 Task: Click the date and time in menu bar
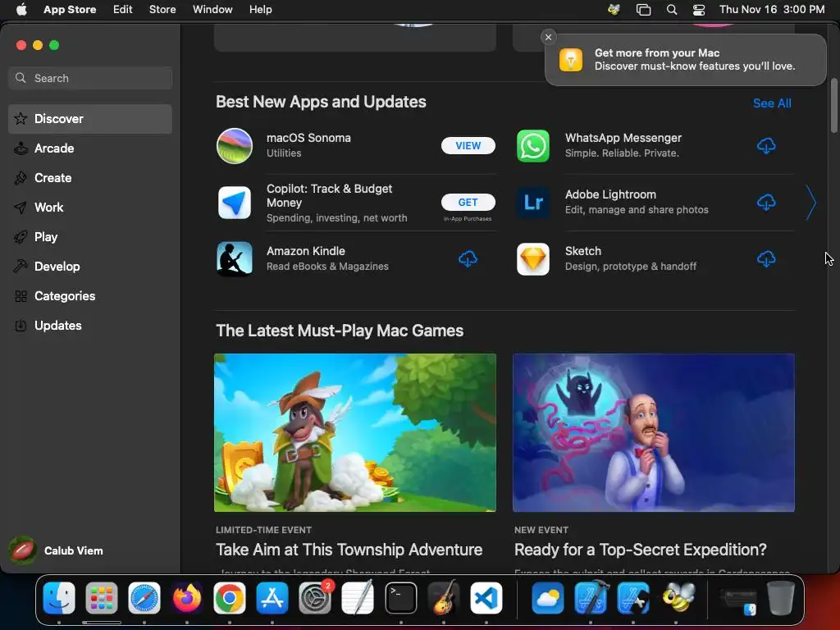click(771, 10)
